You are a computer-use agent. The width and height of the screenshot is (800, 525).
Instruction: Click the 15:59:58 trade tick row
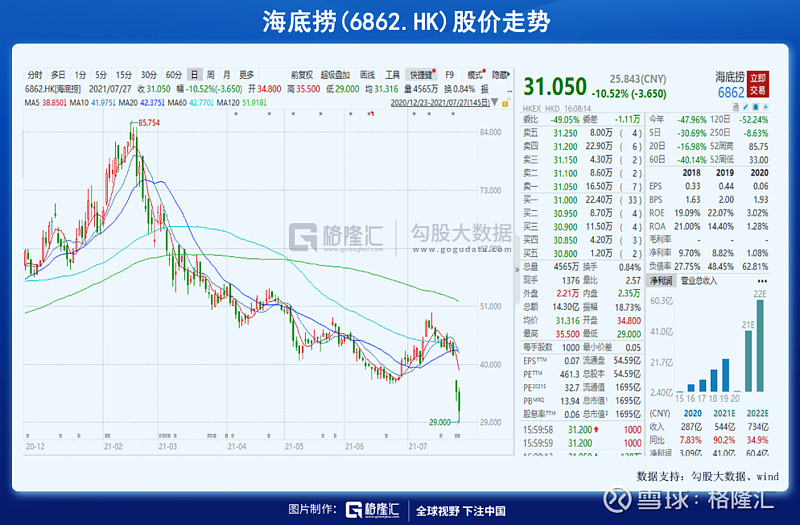pyautogui.click(x=582, y=430)
